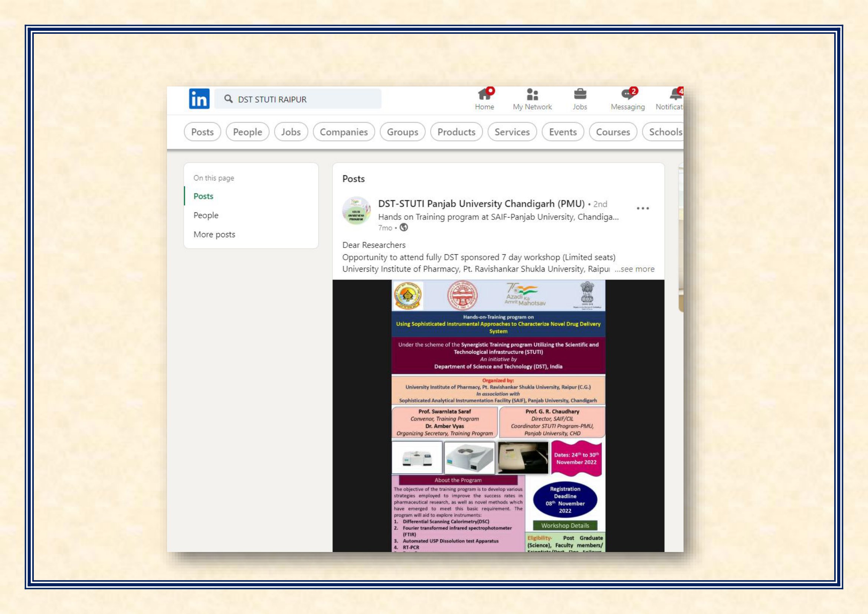Filter results by Groups
The width and height of the screenshot is (868, 614).
point(403,132)
